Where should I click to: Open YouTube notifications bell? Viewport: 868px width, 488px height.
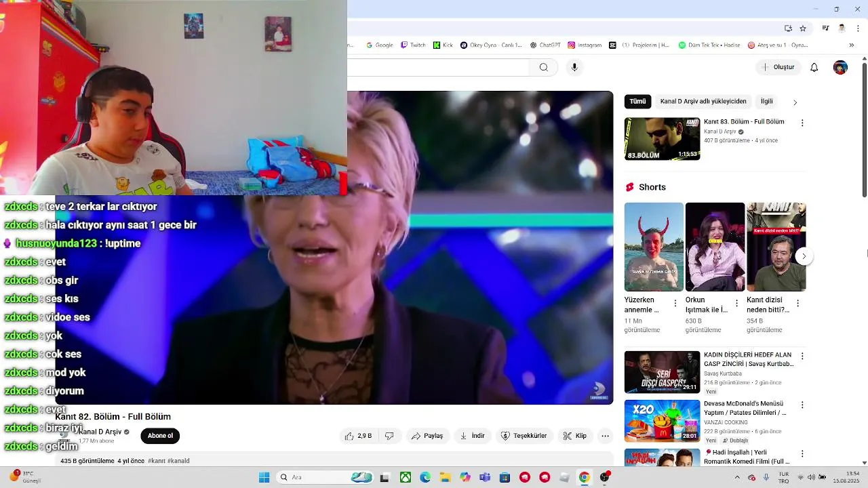pos(814,67)
